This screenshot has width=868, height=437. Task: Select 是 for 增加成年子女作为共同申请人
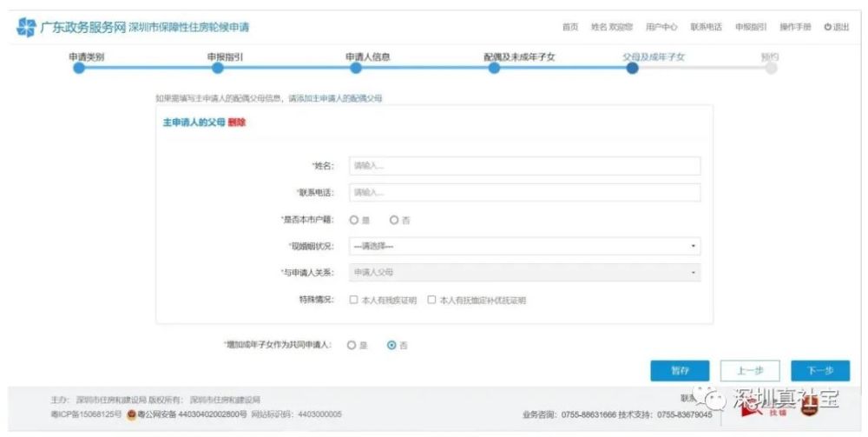pyautogui.click(x=352, y=345)
